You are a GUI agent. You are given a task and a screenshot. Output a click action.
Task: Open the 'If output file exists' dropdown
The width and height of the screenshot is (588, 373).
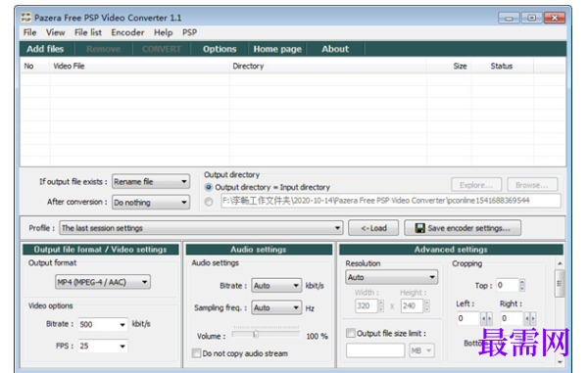pyautogui.click(x=151, y=182)
